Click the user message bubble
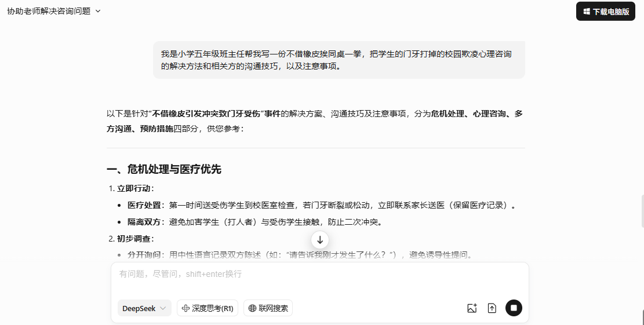 point(339,60)
